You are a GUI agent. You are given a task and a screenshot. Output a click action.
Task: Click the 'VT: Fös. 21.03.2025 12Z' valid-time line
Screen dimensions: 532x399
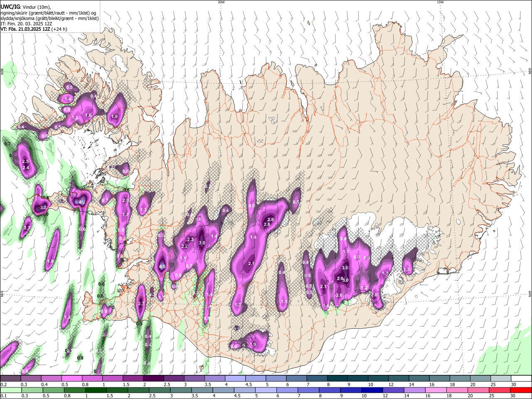[25, 29]
